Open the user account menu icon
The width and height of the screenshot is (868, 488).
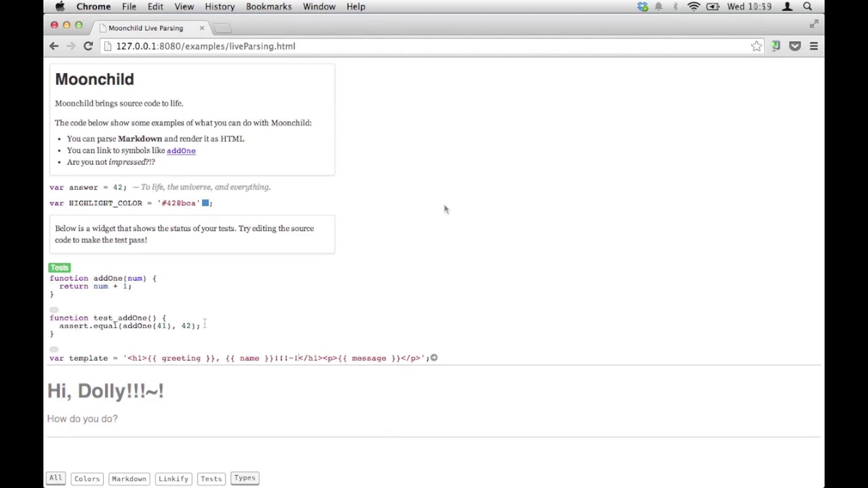click(x=787, y=7)
